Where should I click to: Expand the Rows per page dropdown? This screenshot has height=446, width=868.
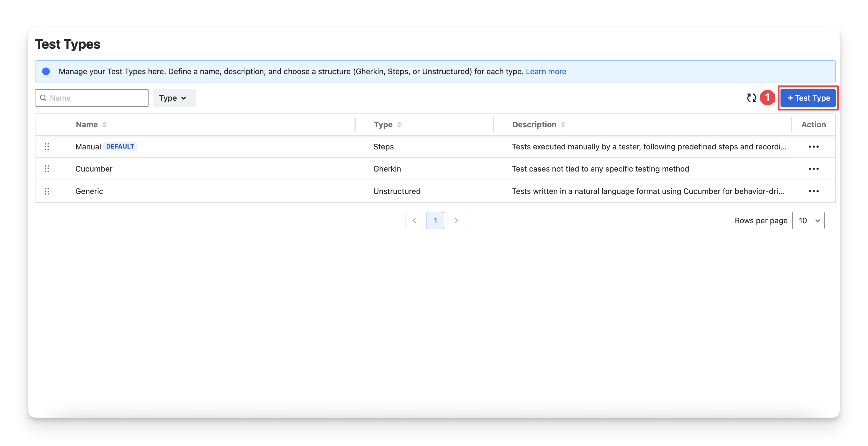click(x=808, y=221)
